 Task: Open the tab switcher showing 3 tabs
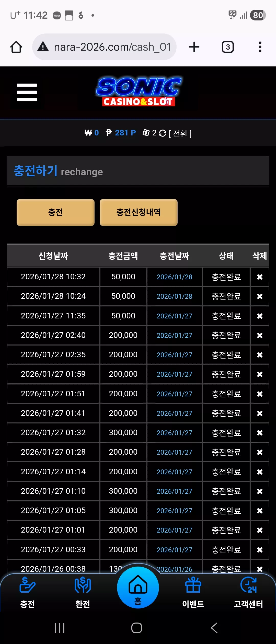coord(228,47)
